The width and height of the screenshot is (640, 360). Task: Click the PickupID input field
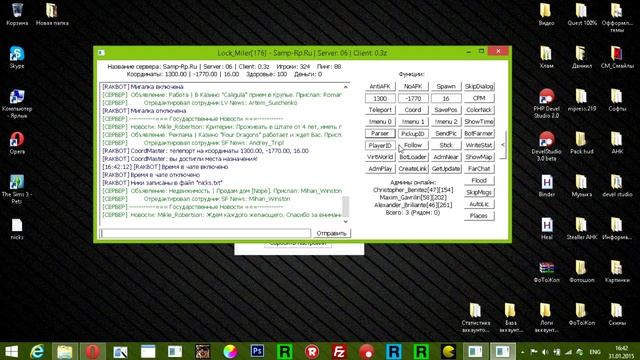point(413,133)
